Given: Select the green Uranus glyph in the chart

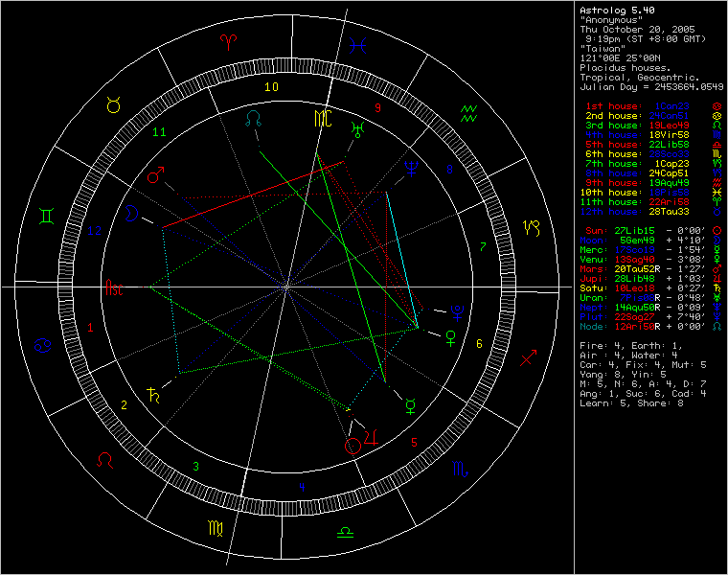Looking at the screenshot, I should [357, 130].
